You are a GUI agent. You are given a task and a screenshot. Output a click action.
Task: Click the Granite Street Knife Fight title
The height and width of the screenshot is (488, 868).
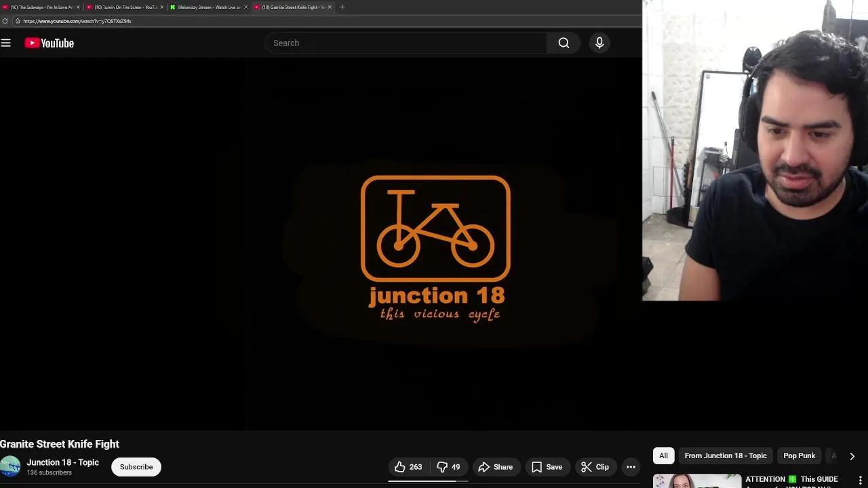(x=60, y=444)
